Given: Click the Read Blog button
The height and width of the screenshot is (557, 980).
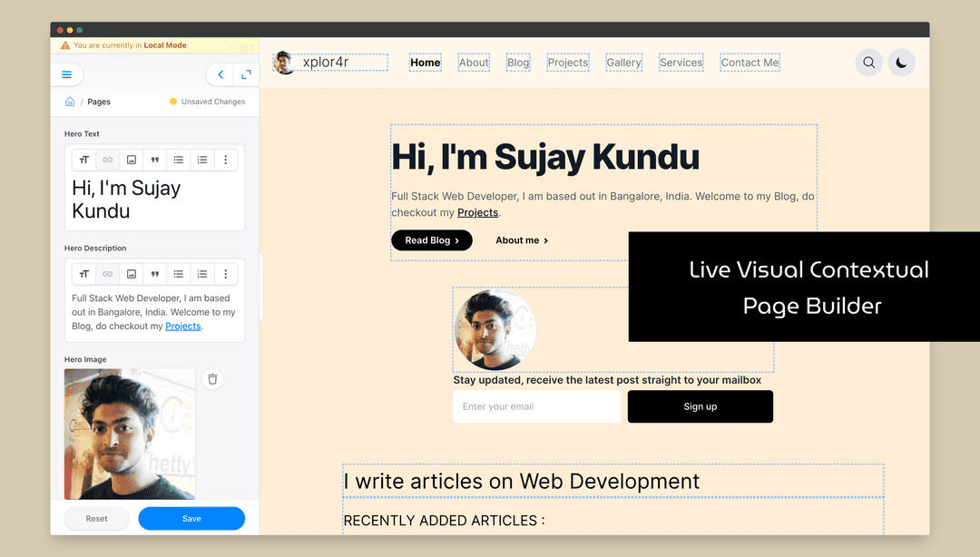Looking at the screenshot, I should pos(432,240).
